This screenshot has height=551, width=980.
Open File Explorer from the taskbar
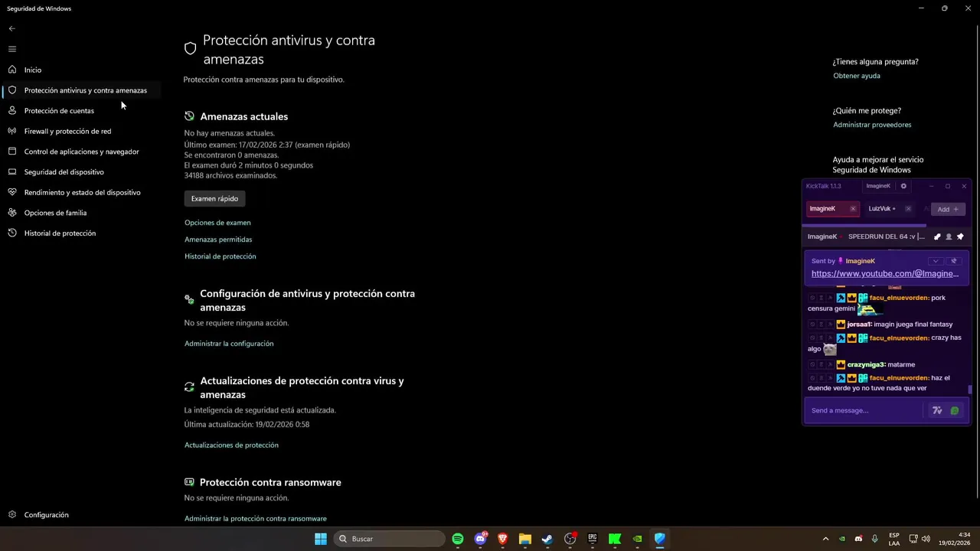(525, 539)
